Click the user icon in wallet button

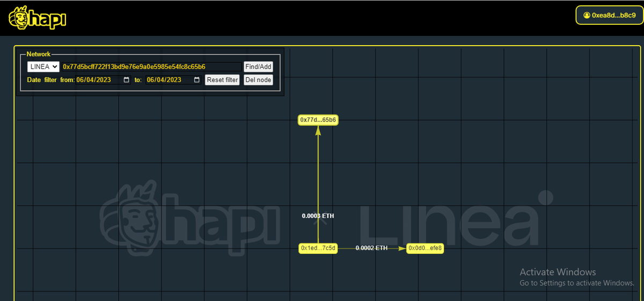[x=587, y=15]
